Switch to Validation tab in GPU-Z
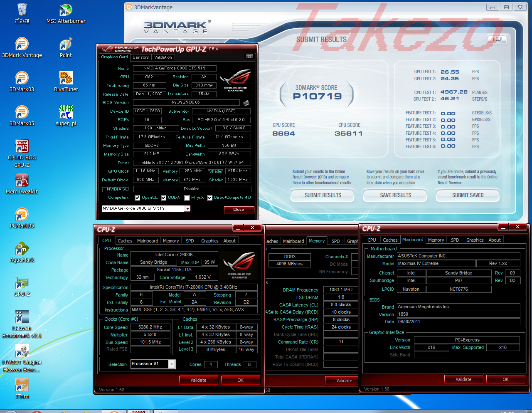The width and height of the screenshot is (532, 413). tap(163, 57)
